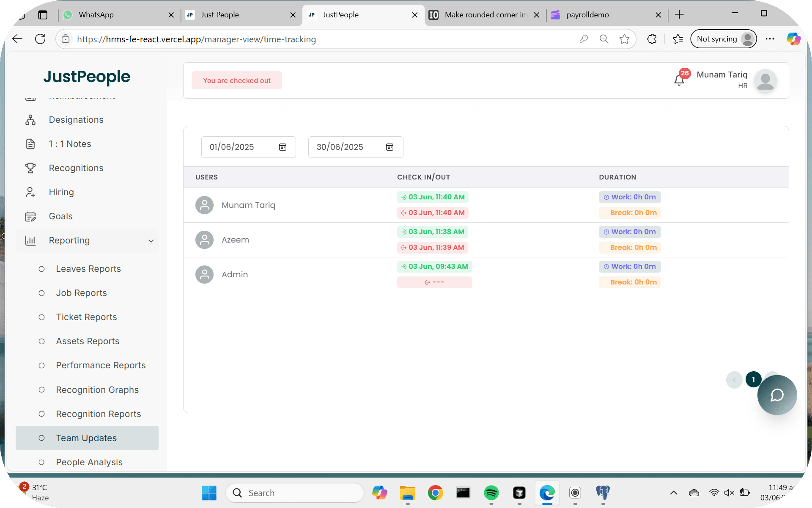Screen dimensions: 812x508
Task: Click the previous page pagination arrow
Action: [734, 380]
